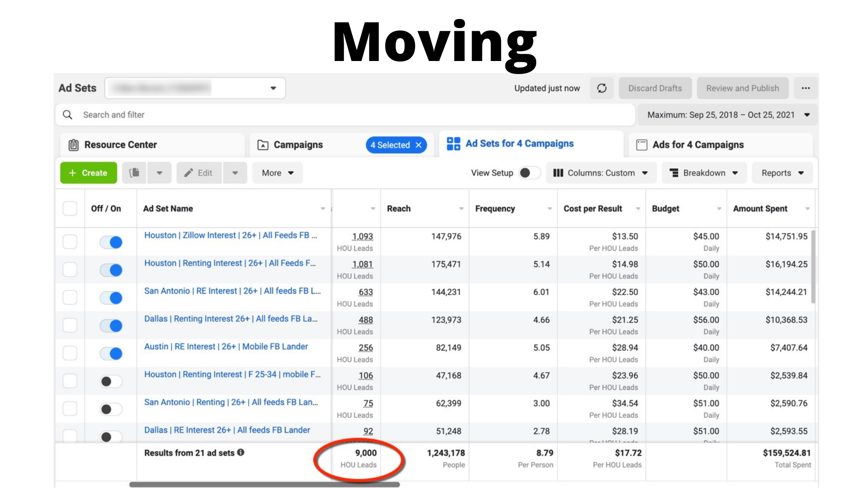The width and height of the screenshot is (868, 488).
Task: Turn off Houston Zillow Interest ad set
Action: coord(111,242)
